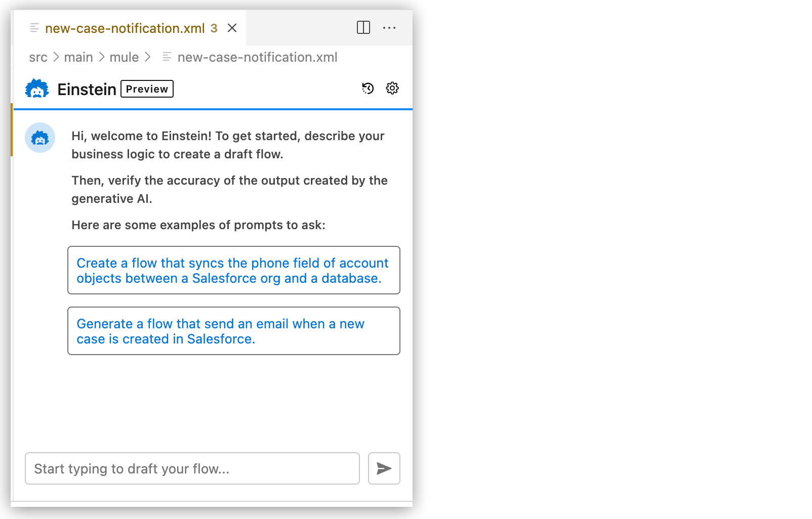This screenshot has width=812, height=519.
Task: Choose the new case email example prompt
Action: click(x=234, y=331)
